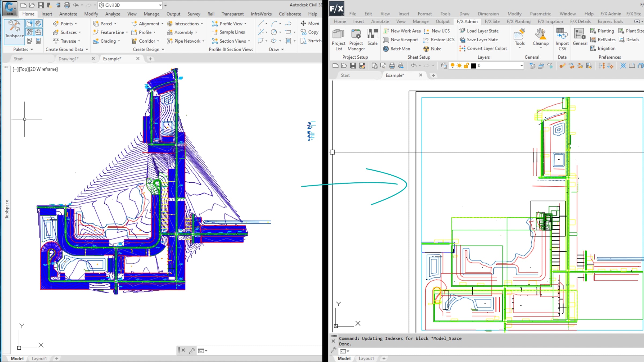Screen dimensions: 644x362
Task: Click Convert Layer Colors button
Action: click(x=483, y=48)
